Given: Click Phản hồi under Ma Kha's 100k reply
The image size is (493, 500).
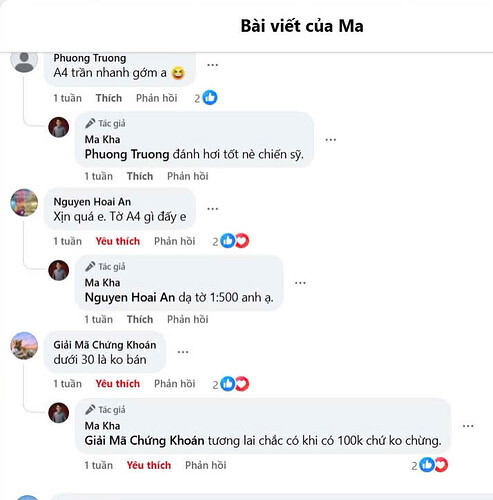Looking at the screenshot, I should (206, 465).
